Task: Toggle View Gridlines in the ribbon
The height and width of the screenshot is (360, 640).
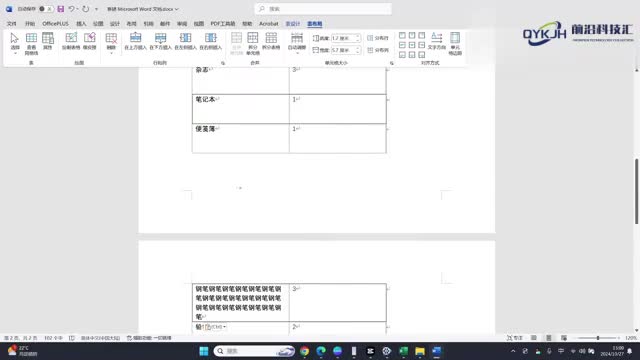Action: click(x=31, y=43)
